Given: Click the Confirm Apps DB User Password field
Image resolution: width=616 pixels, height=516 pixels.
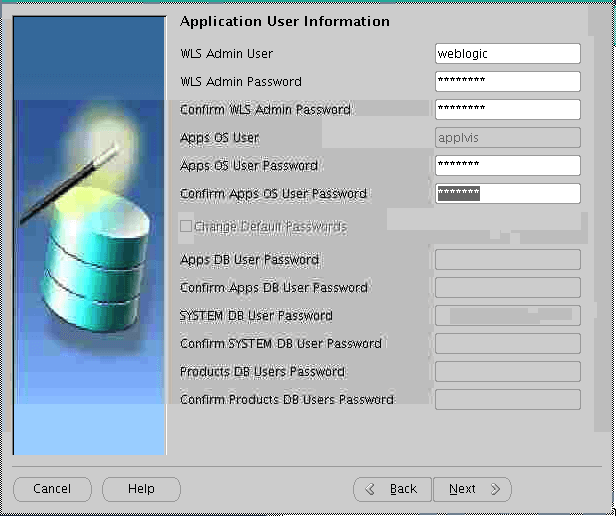Looking at the screenshot, I should coord(507,288).
